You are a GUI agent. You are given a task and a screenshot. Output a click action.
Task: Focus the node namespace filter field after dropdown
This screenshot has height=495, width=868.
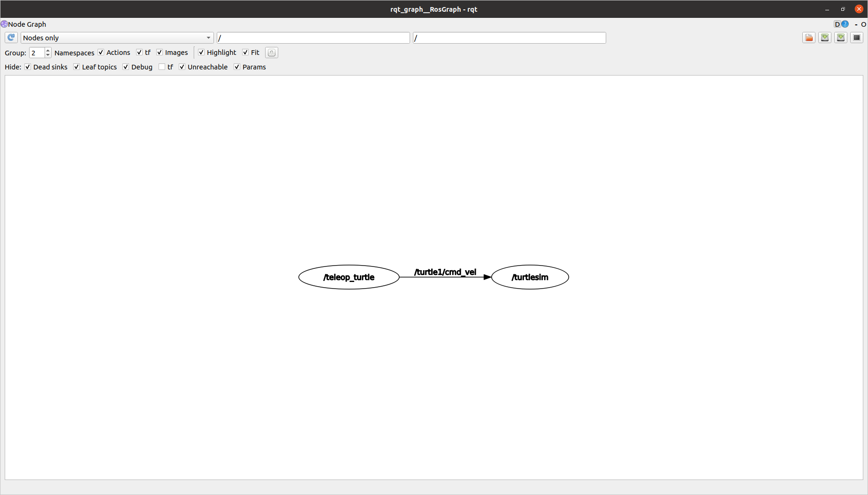(313, 38)
